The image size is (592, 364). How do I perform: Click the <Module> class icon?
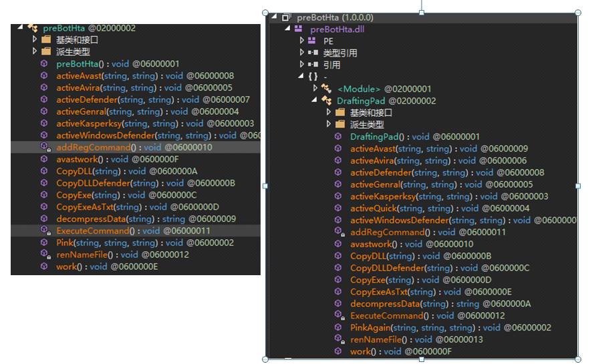(326, 89)
